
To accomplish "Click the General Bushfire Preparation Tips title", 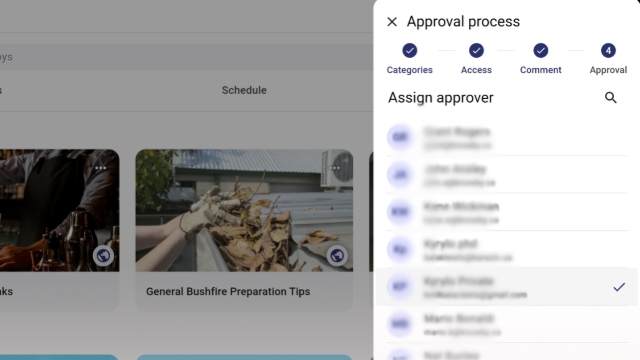I will [x=228, y=291].
